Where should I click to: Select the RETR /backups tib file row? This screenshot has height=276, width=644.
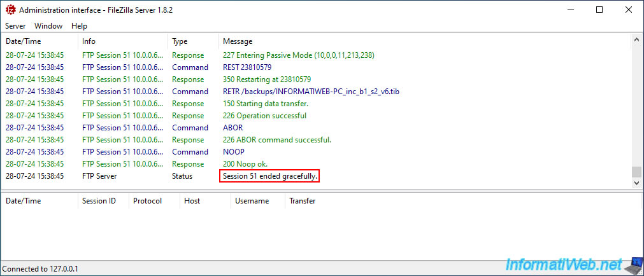click(x=316, y=92)
